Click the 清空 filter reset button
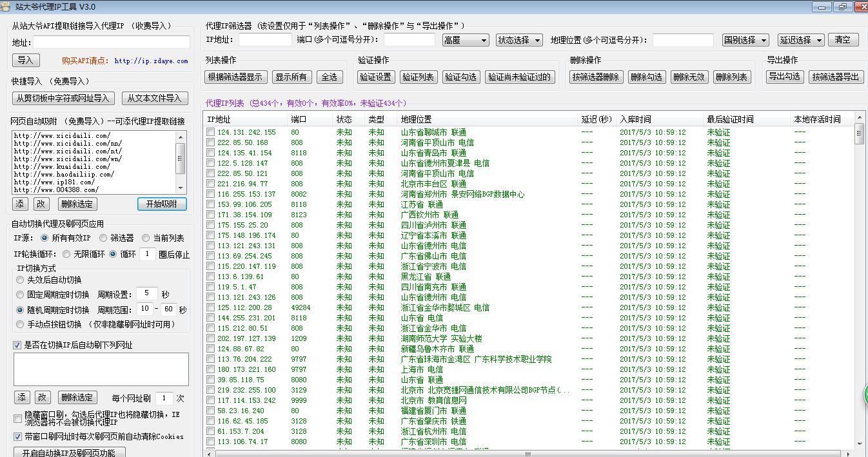 click(x=843, y=40)
